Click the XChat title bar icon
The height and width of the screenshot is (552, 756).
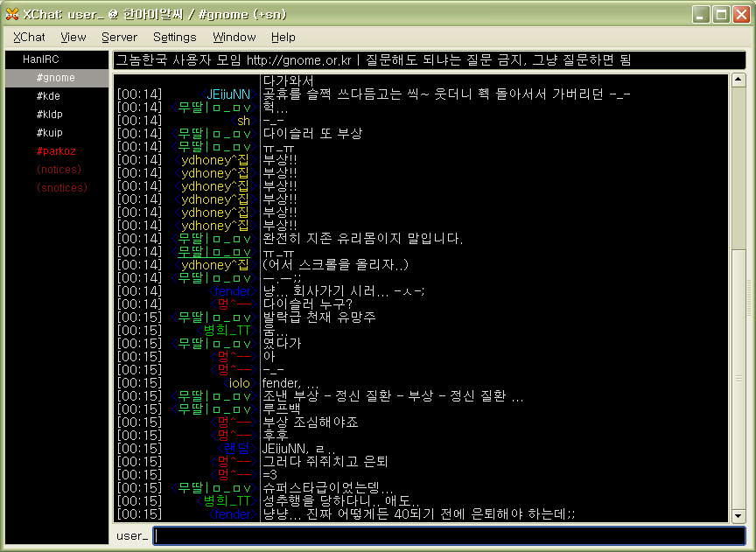pyautogui.click(x=12, y=14)
